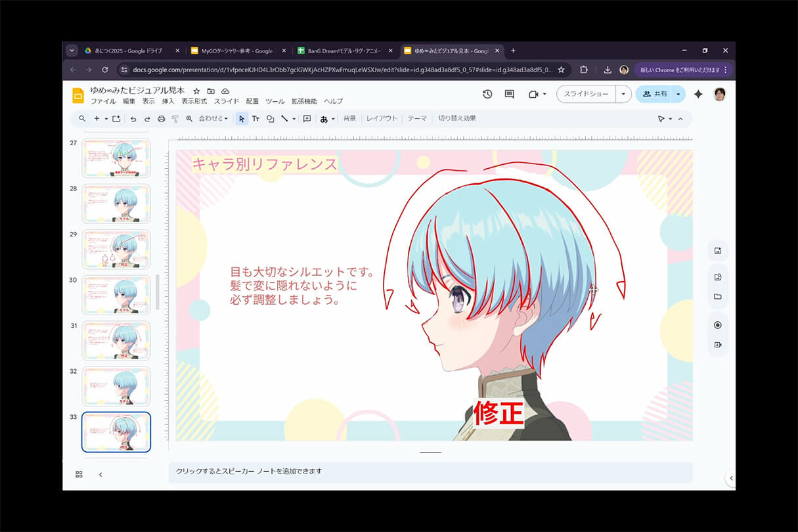Click the insert comment icon

pyautogui.click(x=307, y=118)
